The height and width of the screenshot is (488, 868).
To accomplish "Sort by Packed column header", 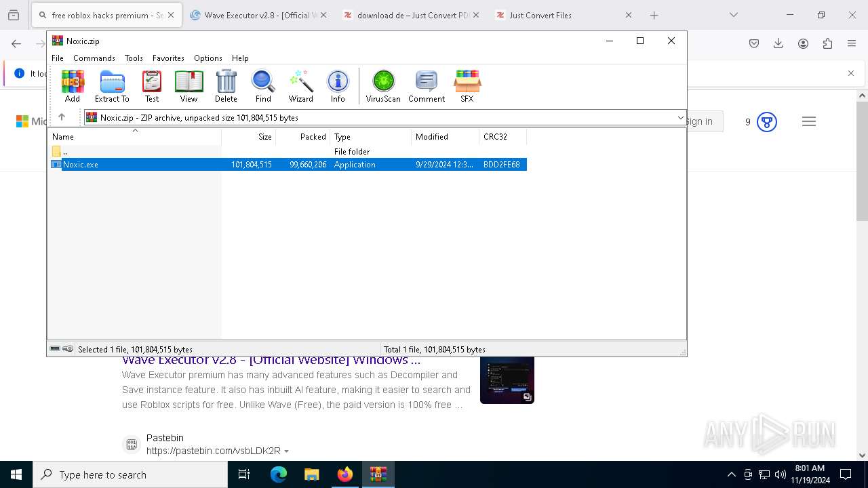I will click(303, 137).
